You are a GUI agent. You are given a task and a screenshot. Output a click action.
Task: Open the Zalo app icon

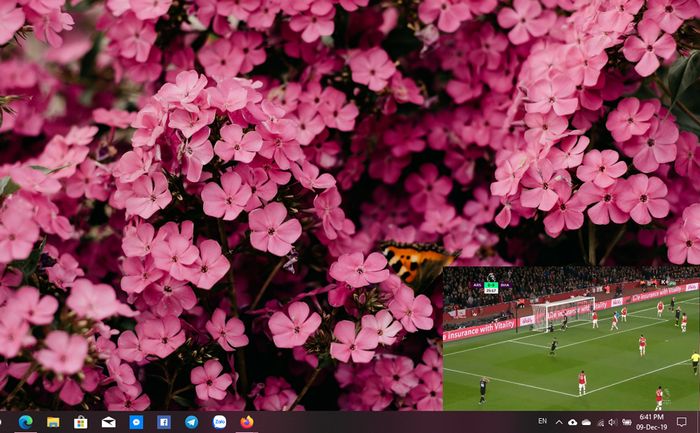[219, 422]
